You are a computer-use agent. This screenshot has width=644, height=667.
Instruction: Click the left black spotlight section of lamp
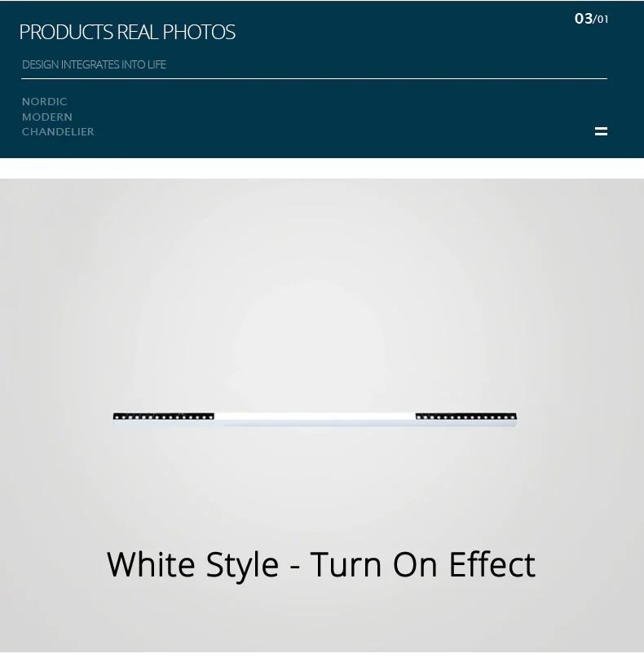[163, 417]
